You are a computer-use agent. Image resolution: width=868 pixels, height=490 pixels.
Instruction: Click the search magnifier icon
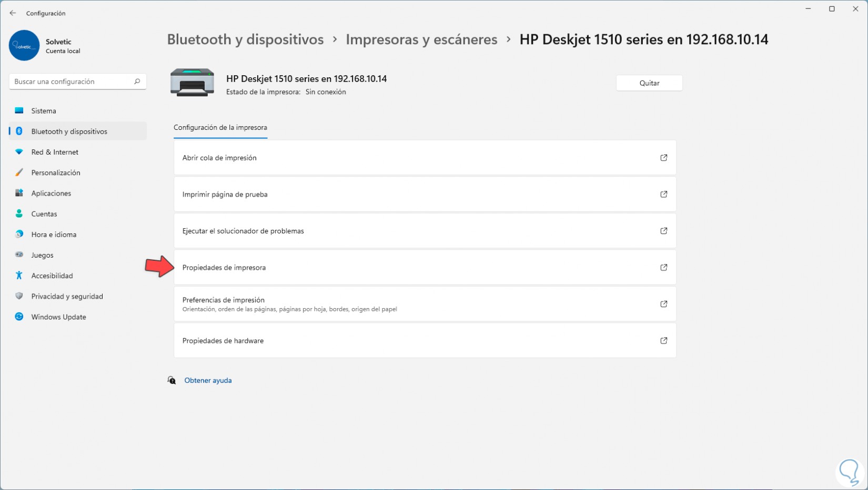[137, 81]
